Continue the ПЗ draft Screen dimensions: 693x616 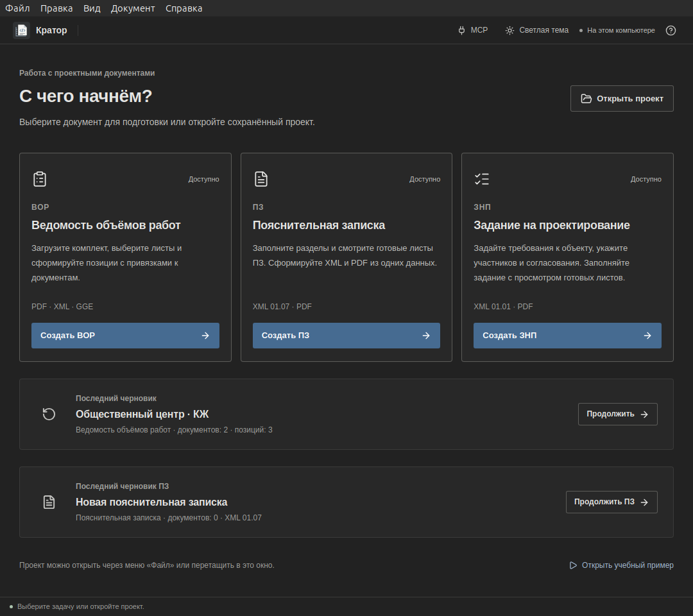tap(612, 502)
